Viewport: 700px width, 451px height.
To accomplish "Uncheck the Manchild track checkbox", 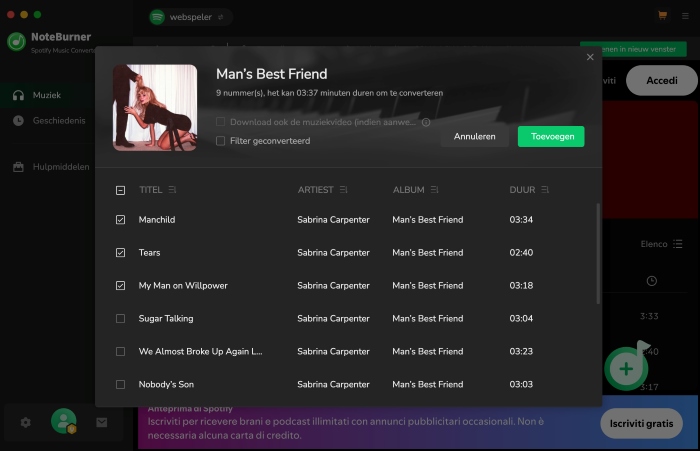I will [x=121, y=220].
